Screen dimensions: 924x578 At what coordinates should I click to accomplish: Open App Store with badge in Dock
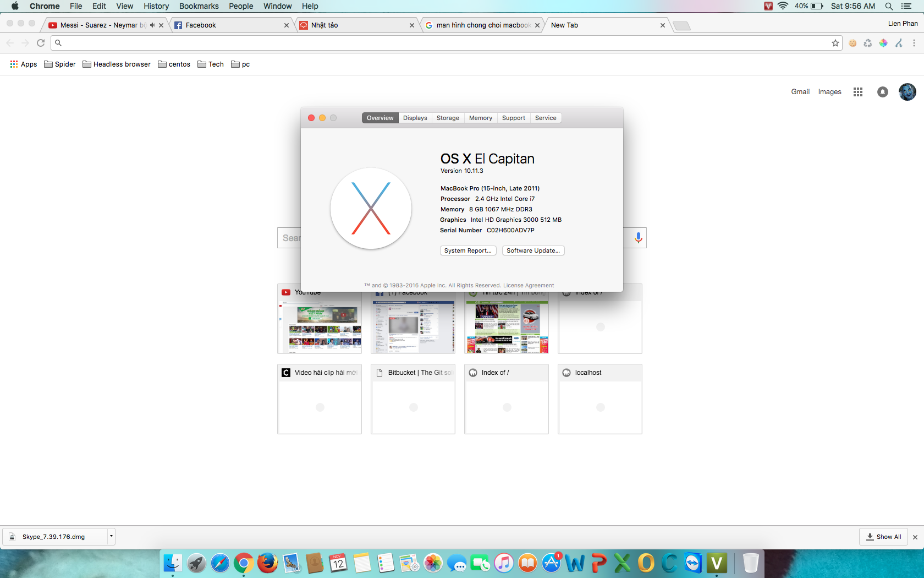tap(551, 563)
